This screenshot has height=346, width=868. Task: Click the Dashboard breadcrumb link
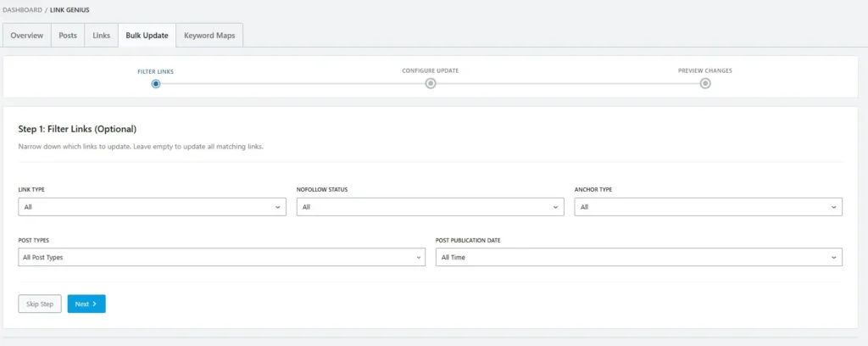point(21,9)
